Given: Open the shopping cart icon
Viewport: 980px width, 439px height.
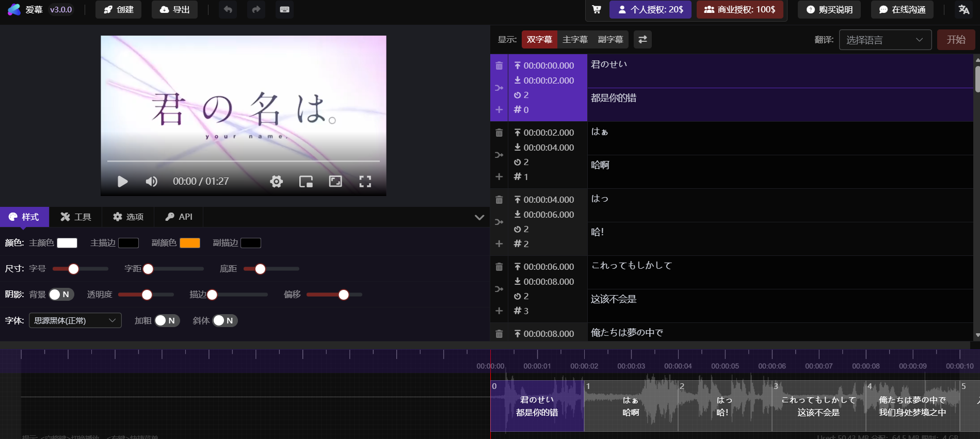Looking at the screenshot, I should 597,9.
